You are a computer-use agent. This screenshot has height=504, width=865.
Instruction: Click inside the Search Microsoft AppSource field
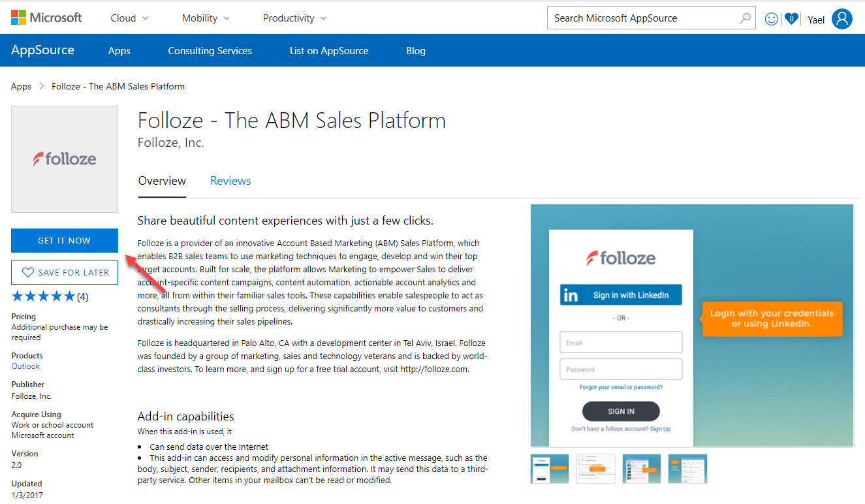point(640,18)
